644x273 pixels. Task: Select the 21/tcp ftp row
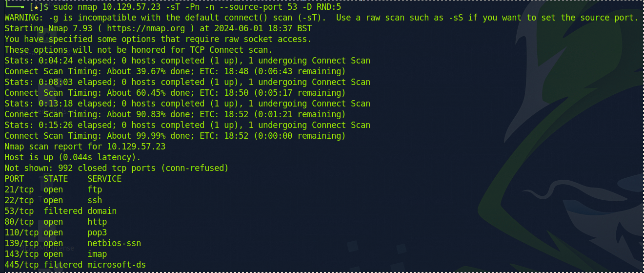[53, 189]
